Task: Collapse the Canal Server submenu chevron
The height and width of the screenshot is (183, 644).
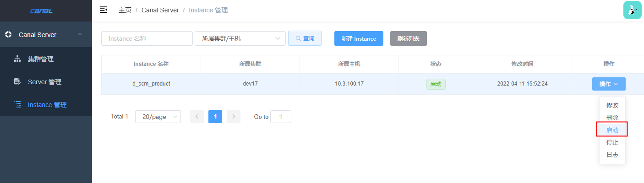Action: point(80,35)
